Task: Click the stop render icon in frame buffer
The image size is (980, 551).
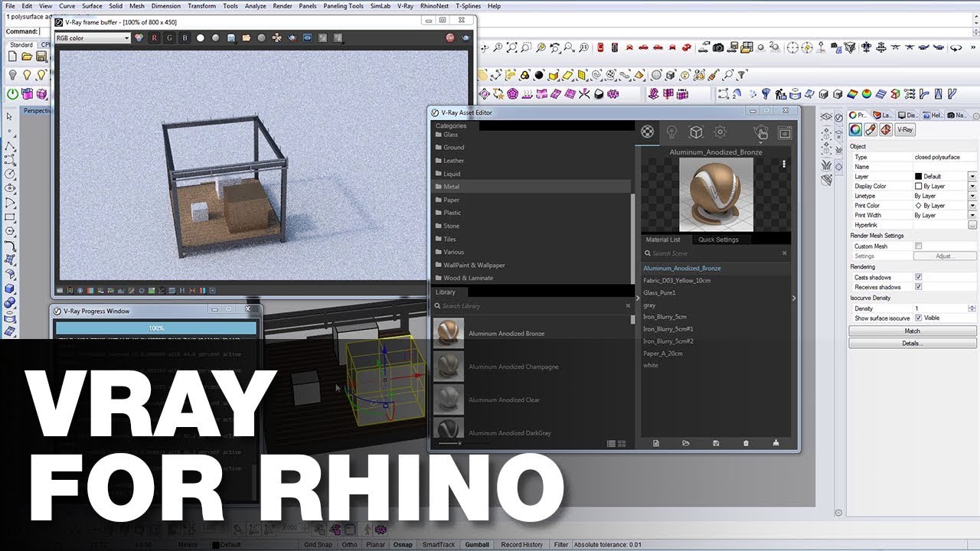Action: point(450,37)
